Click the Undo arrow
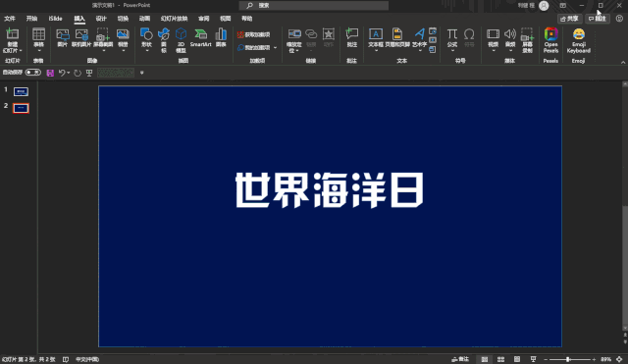The width and height of the screenshot is (628, 364). pyautogui.click(x=62, y=73)
